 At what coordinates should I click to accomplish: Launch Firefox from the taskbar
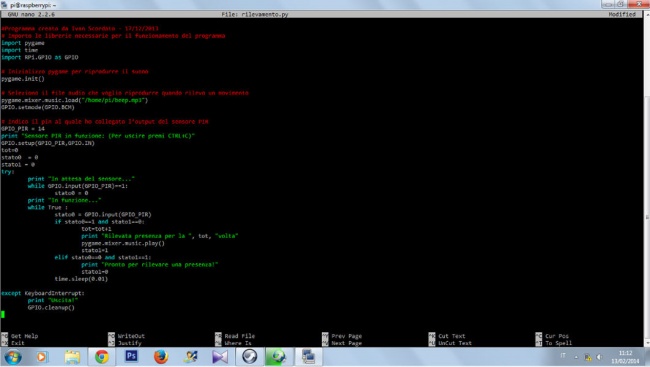click(161, 357)
